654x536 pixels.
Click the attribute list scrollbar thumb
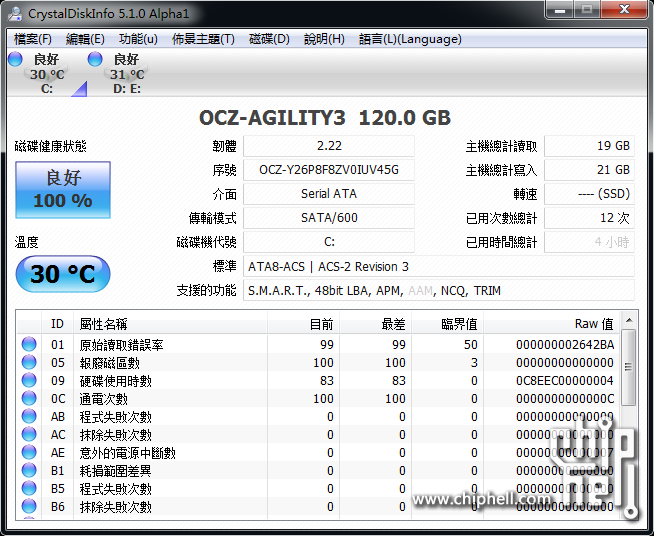click(x=629, y=367)
